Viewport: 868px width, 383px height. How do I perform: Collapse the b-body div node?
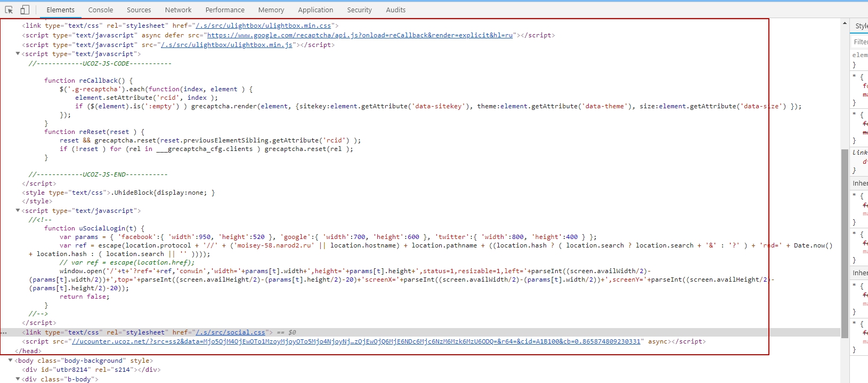[x=18, y=379]
